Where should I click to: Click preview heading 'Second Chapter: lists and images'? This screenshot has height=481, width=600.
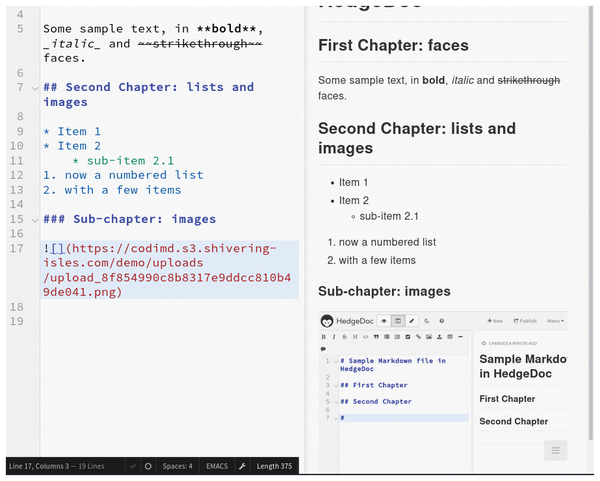coord(417,138)
